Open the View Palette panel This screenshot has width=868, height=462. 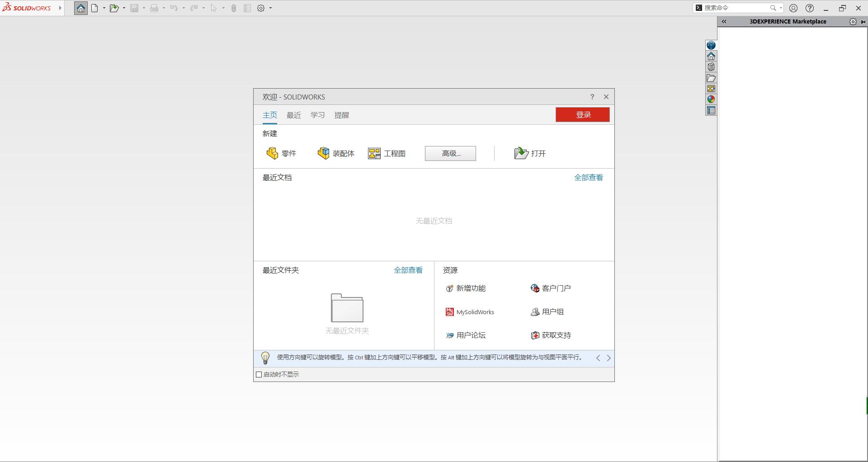(x=711, y=88)
